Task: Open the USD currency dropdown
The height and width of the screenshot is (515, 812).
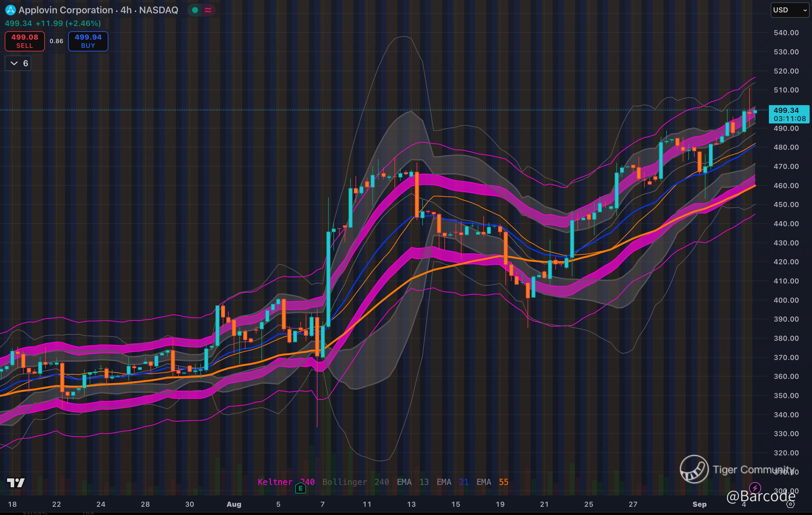Action: pyautogui.click(x=790, y=10)
